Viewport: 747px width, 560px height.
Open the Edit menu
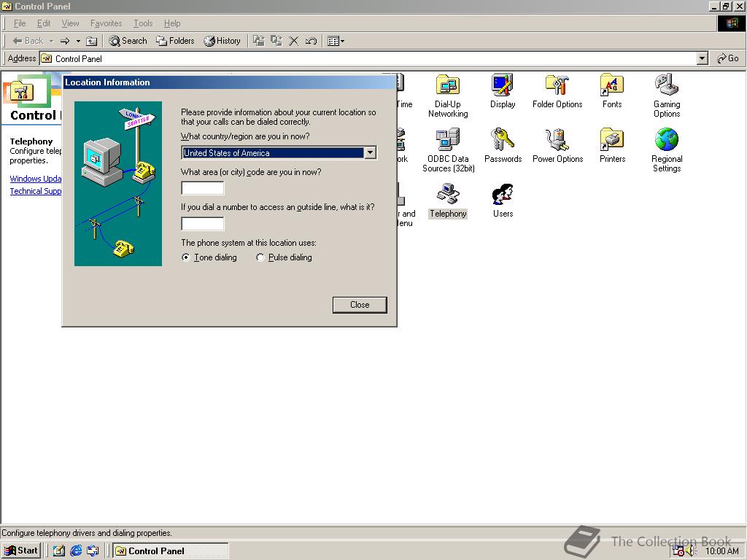pos(44,23)
